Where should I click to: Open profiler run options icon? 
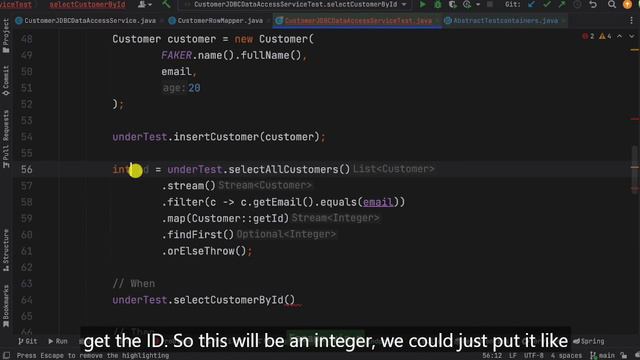point(467,4)
